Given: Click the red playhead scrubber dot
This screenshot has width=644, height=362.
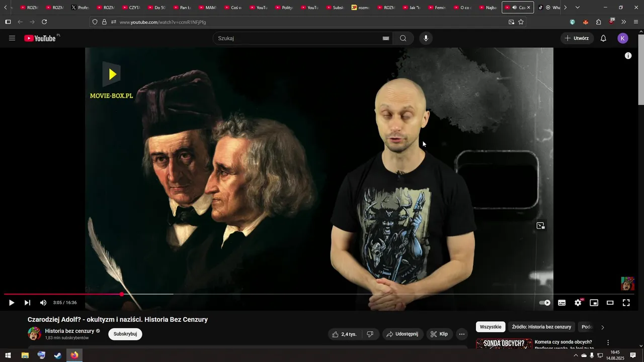Looking at the screenshot, I should coord(121,294).
